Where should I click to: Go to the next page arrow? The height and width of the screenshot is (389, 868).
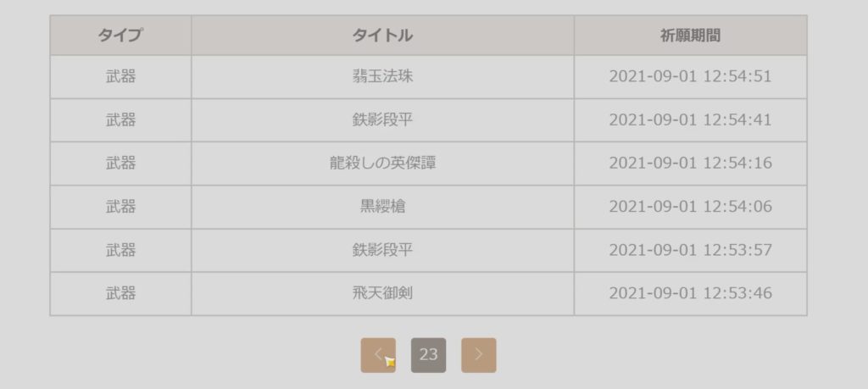pyautogui.click(x=479, y=355)
